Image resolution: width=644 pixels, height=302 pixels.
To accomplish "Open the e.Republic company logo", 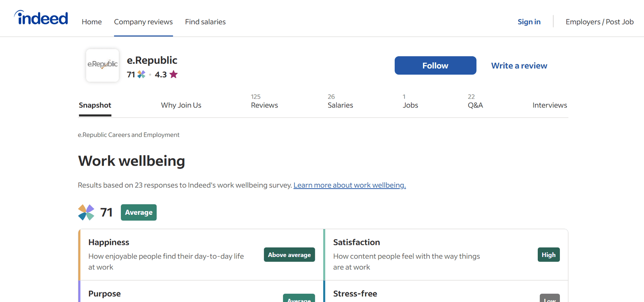I will coord(103,65).
